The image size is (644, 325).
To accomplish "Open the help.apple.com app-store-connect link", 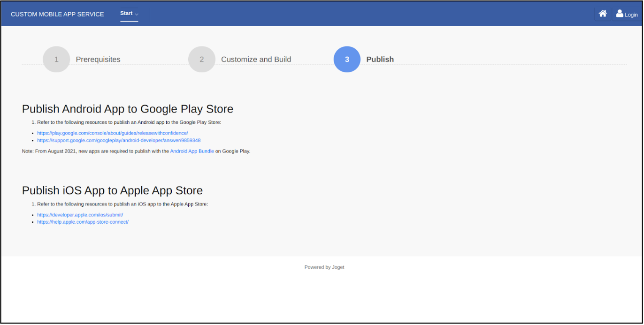I will 83,222.
